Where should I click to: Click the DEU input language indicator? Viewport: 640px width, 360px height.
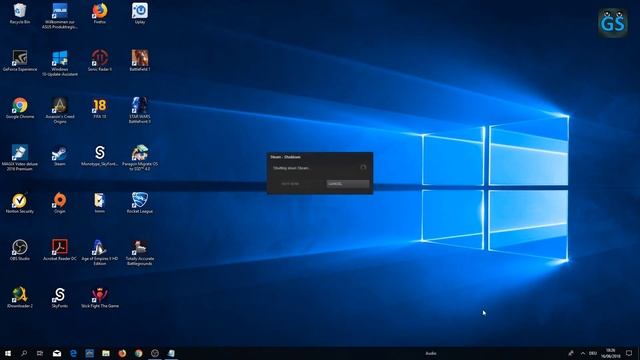[593, 353]
